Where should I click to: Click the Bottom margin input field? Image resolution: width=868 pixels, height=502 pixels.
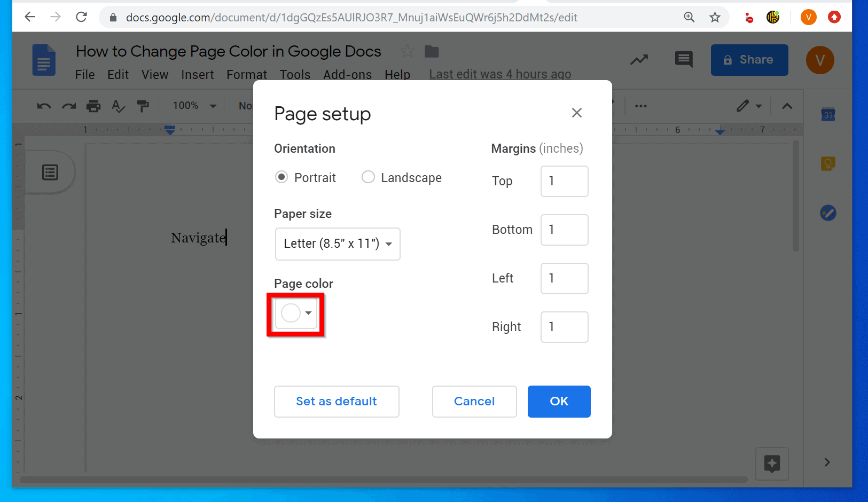[565, 230]
